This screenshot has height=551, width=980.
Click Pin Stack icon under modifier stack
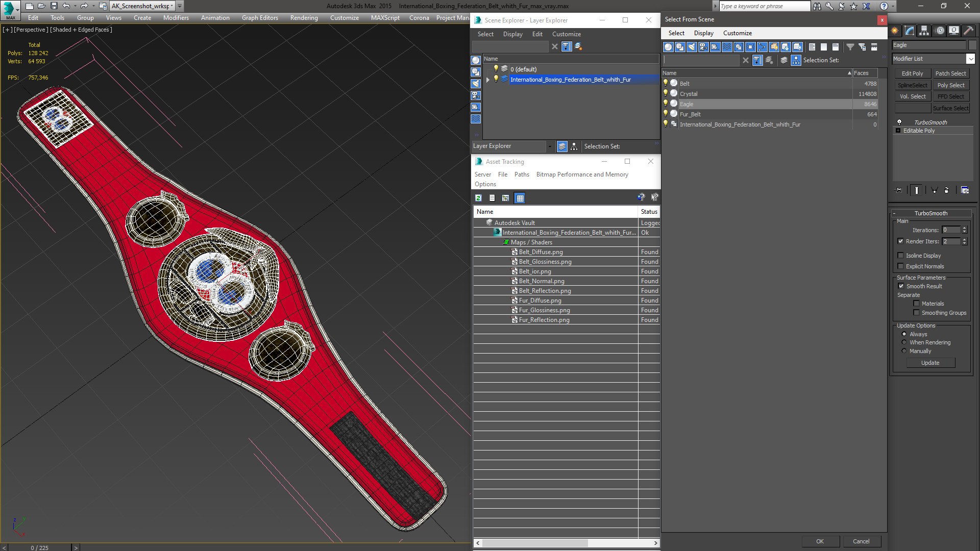pos(899,190)
